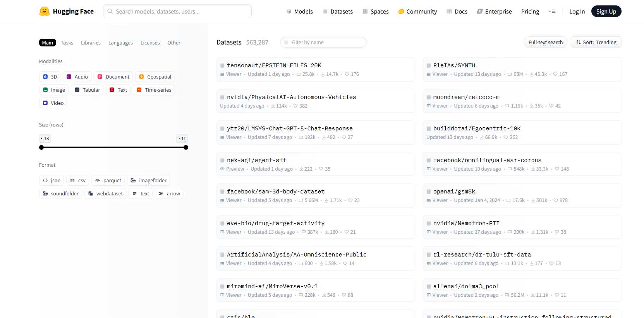Click the webdataset format icon
Screen dimensions: 644x318
[91, 193]
